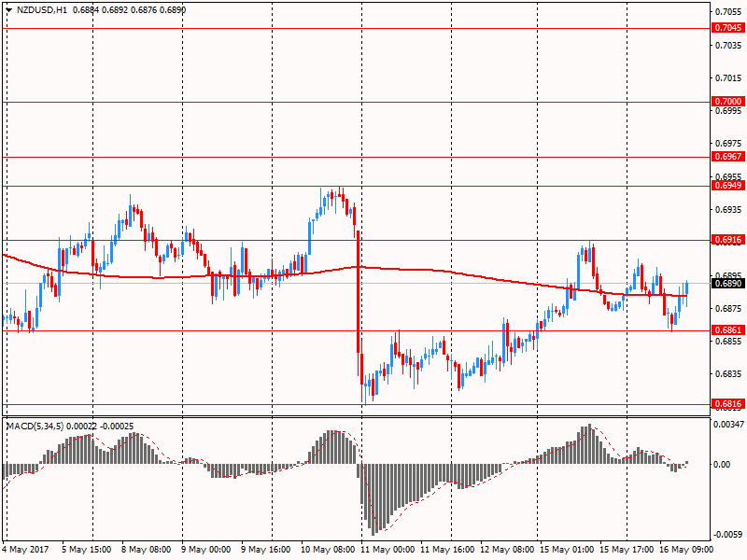Click the 0.6975 price scale value

[729, 144]
